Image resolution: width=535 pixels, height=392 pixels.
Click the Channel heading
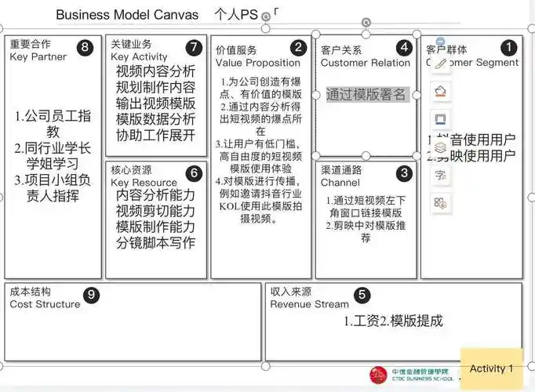click(340, 183)
